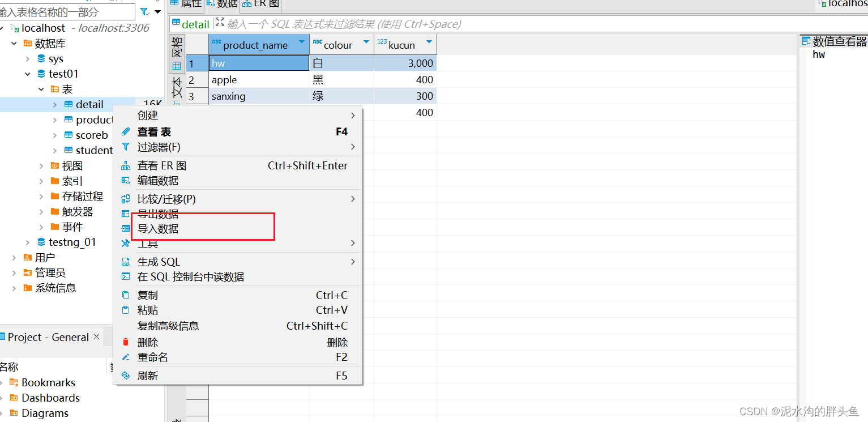Select the 管理员 node
Screen dimensions: 868x422
(50, 273)
